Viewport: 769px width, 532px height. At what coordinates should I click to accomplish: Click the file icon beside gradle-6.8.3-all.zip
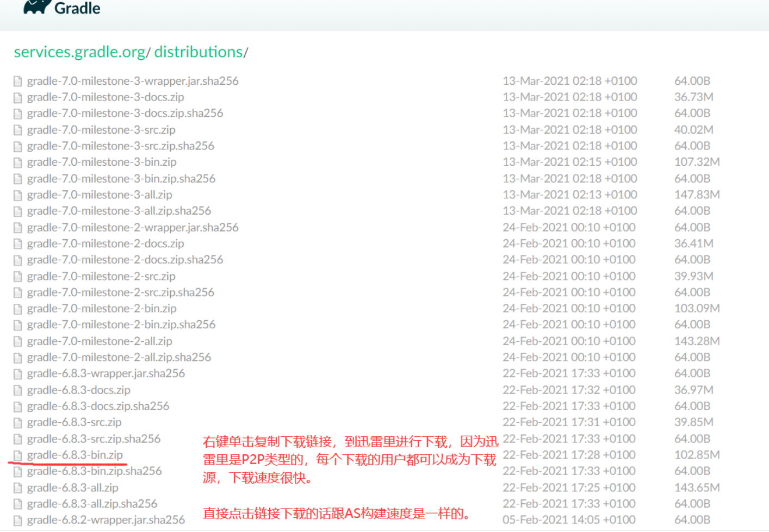(x=17, y=487)
